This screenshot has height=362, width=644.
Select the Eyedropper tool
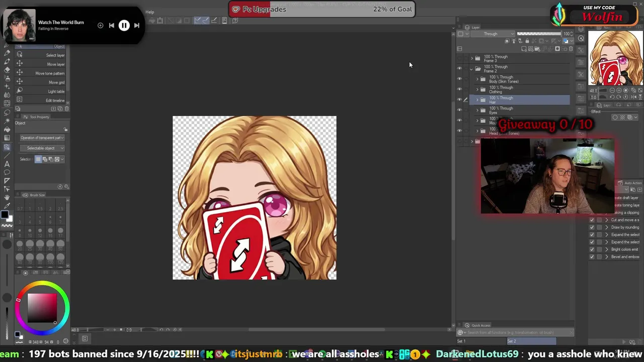[7, 206]
